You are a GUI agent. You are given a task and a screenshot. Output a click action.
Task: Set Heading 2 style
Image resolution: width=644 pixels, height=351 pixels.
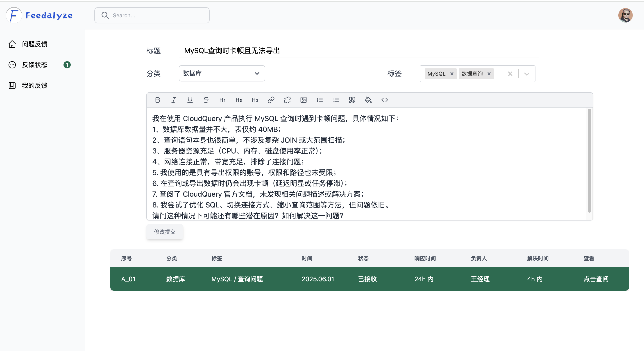point(238,100)
